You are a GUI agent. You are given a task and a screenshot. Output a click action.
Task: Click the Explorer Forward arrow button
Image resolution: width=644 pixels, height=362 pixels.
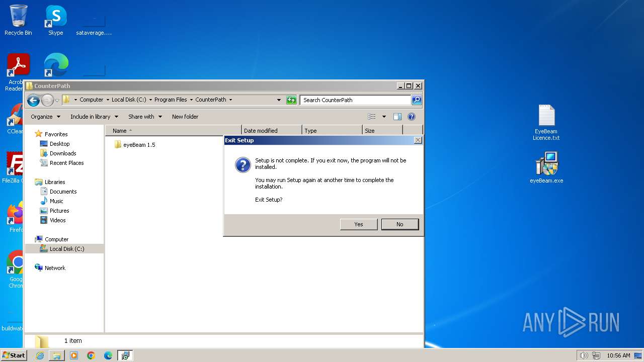tap(47, 100)
